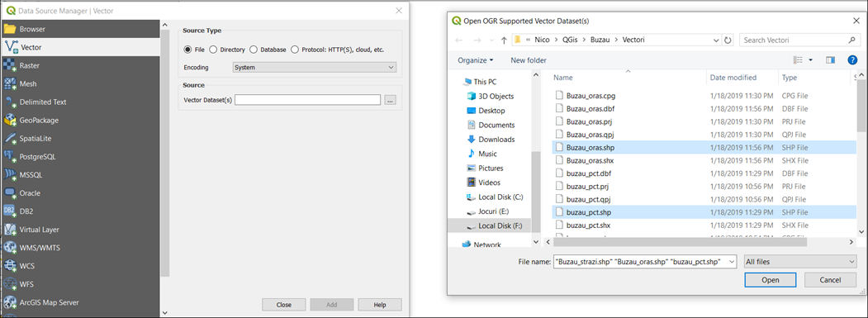
Task: Select the WFS source icon
Action: (x=10, y=284)
